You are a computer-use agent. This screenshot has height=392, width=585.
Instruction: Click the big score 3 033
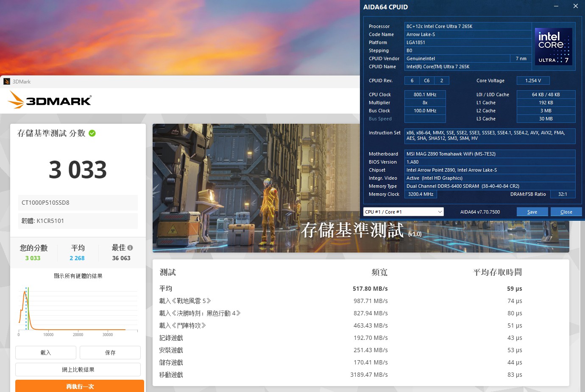pyautogui.click(x=78, y=170)
